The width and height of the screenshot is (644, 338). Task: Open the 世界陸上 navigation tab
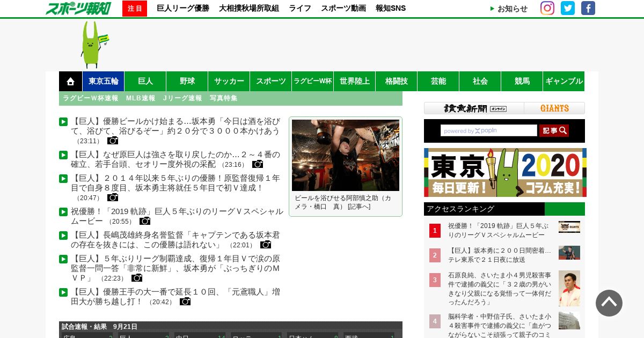pos(355,82)
